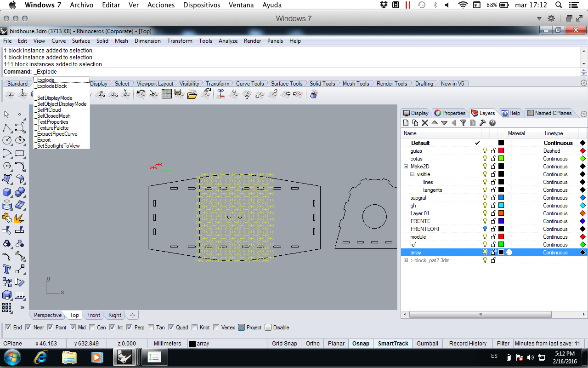588x368 pixels.
Task: Expand the block_pat2.3dm layer group
Action: tap(406, 260)
